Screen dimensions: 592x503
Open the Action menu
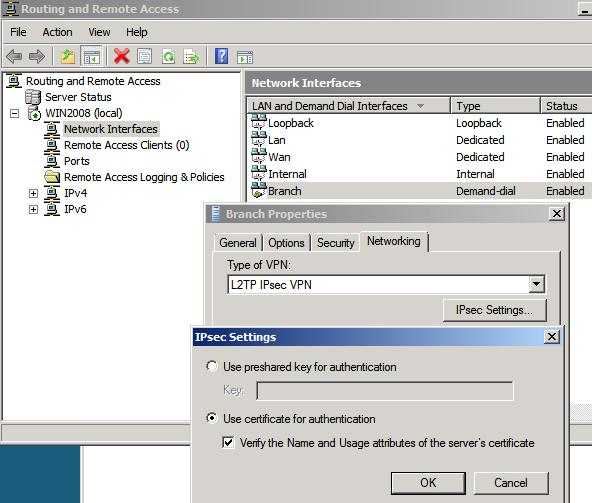[57, 32]
